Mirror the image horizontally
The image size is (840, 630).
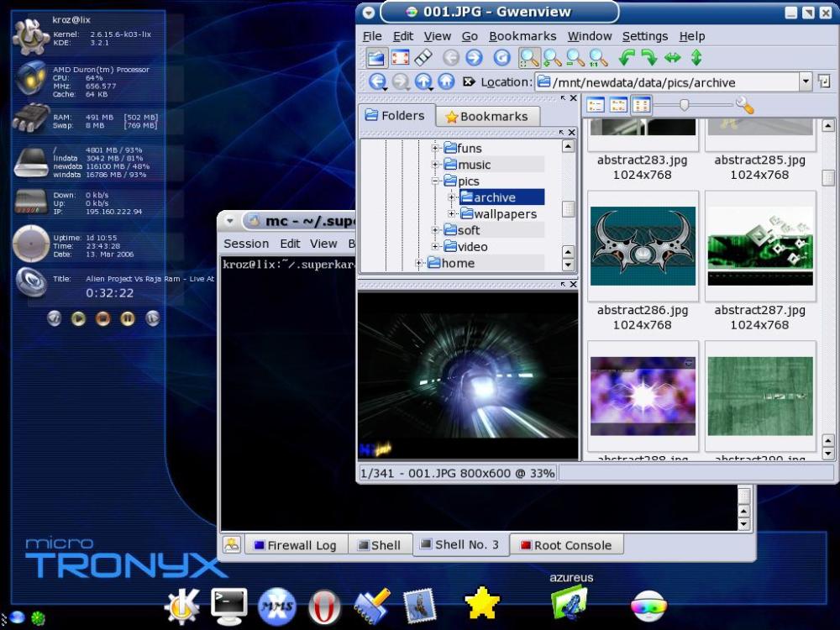tap(672, 57)
